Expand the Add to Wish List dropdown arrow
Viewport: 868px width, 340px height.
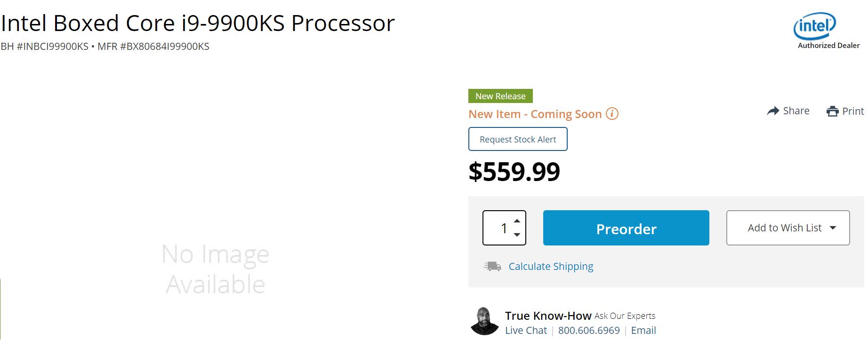coord(833,228)
